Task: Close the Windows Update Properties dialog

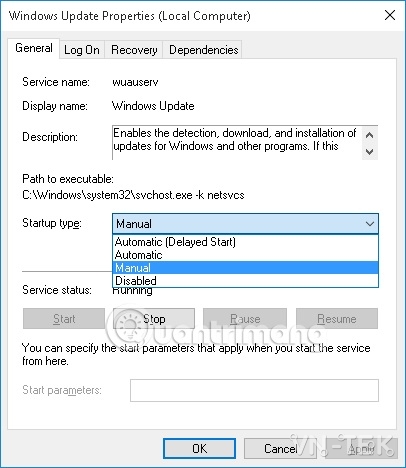Action: point(390,15)
